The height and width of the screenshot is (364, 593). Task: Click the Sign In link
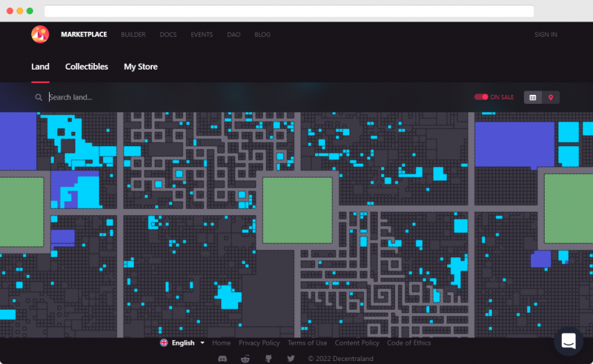point(546,34)
